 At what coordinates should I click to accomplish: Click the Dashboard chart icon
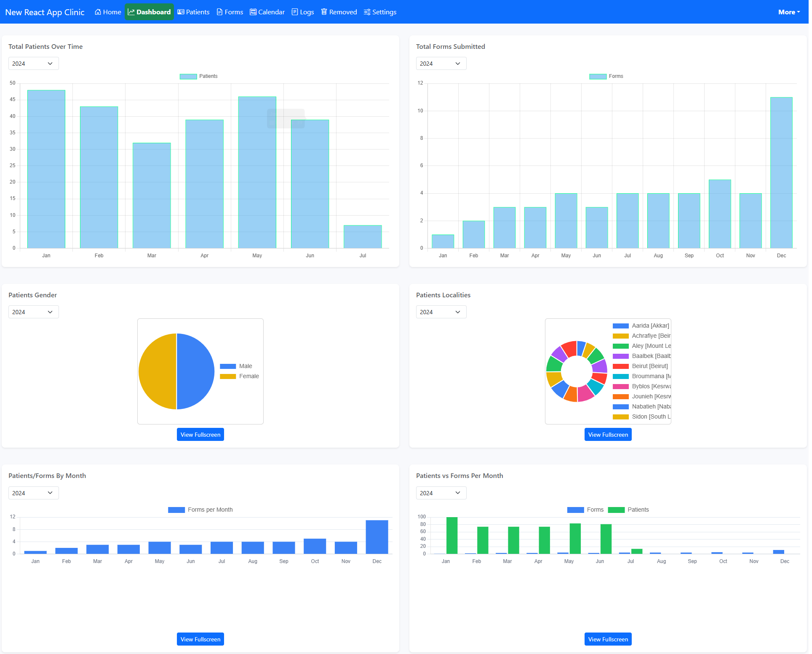pyautogui.click(x=131, y=12)
